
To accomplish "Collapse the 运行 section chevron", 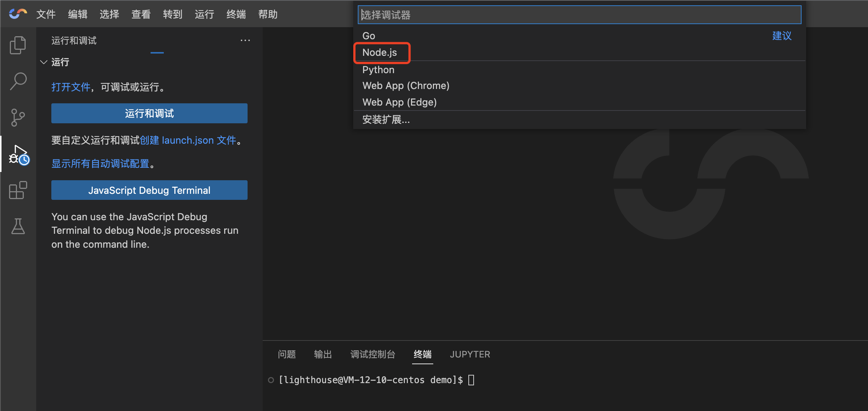I will [44, 62].
